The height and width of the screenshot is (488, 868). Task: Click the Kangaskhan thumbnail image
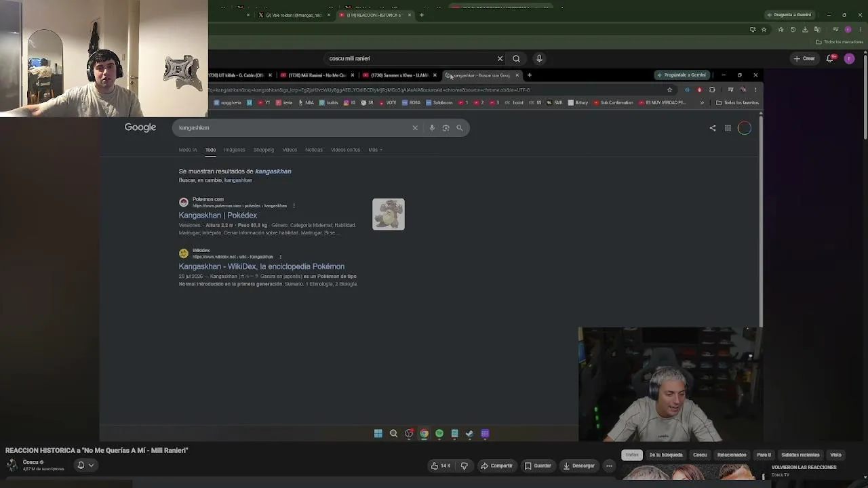tap(389, 214)
